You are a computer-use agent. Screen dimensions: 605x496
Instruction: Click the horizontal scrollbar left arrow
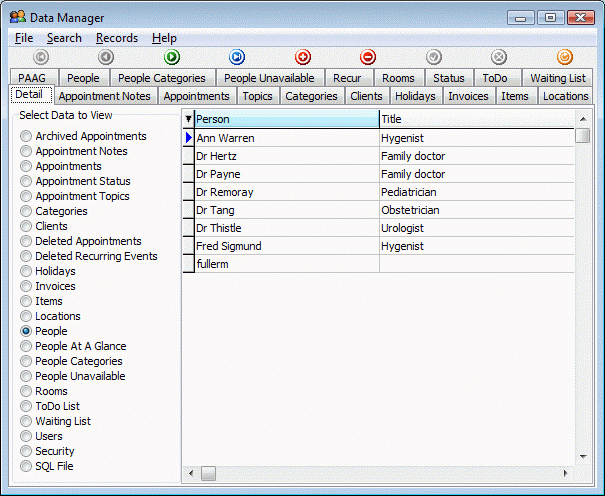pos(191,473)
